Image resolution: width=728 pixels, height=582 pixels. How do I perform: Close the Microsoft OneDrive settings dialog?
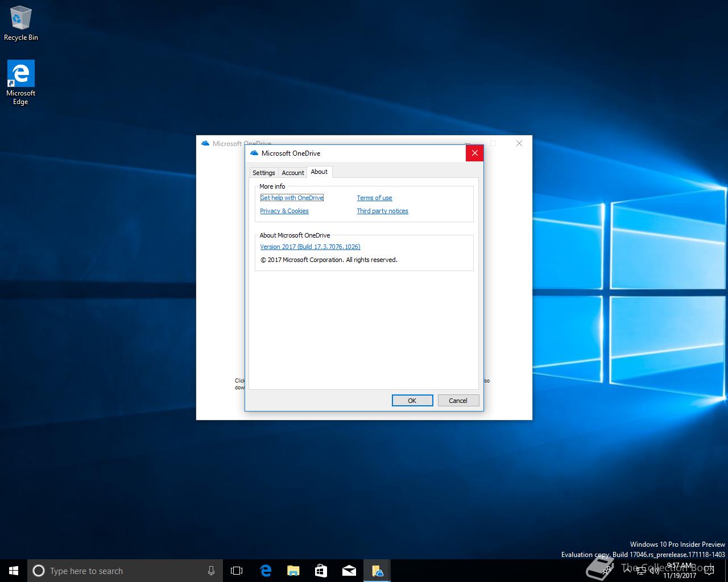tap(474, 153)
